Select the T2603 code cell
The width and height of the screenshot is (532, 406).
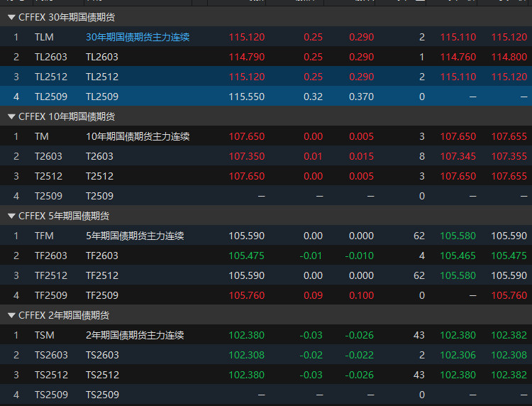point(48,156)
